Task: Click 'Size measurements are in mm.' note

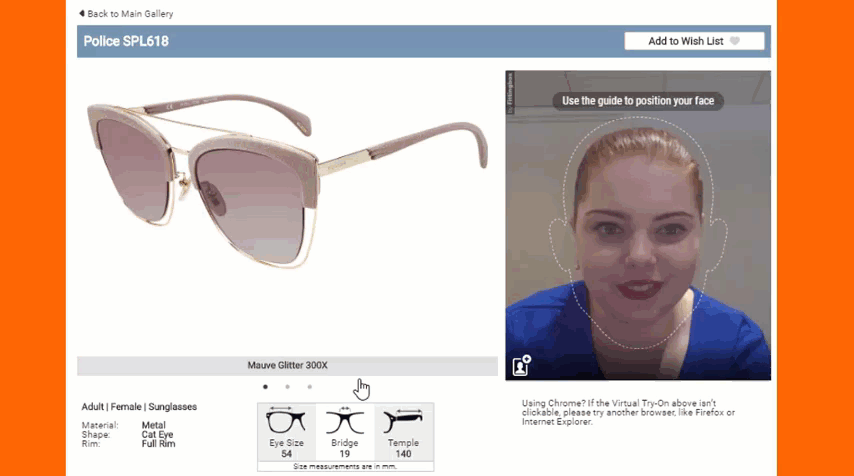Action: 345,467
